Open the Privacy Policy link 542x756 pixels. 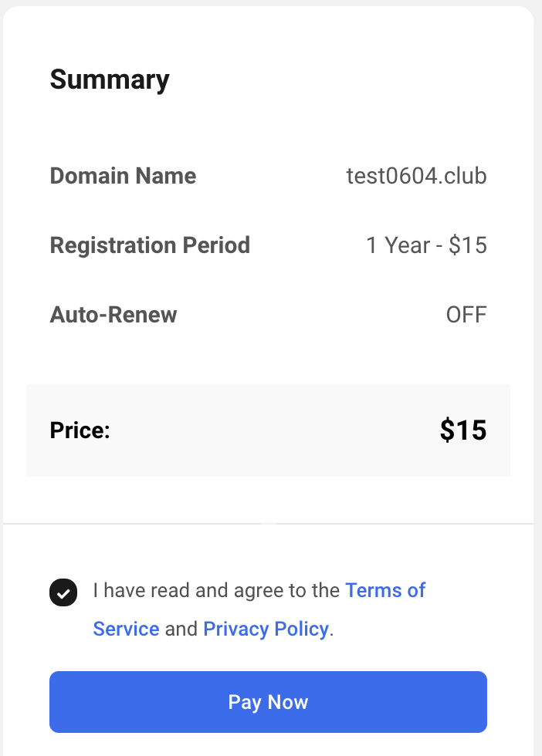point(266,629)
